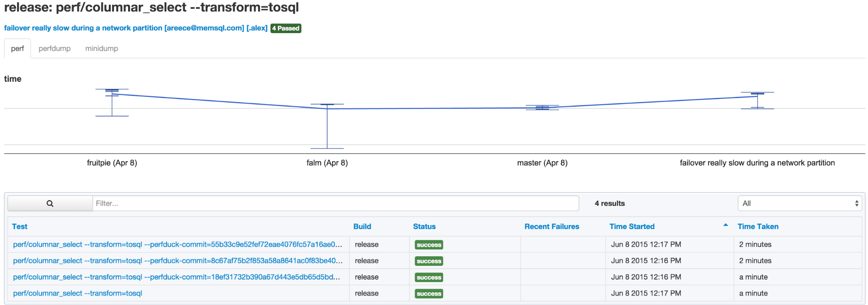
Task: Click 'release' build cell in first row
Action: point(366,244)
